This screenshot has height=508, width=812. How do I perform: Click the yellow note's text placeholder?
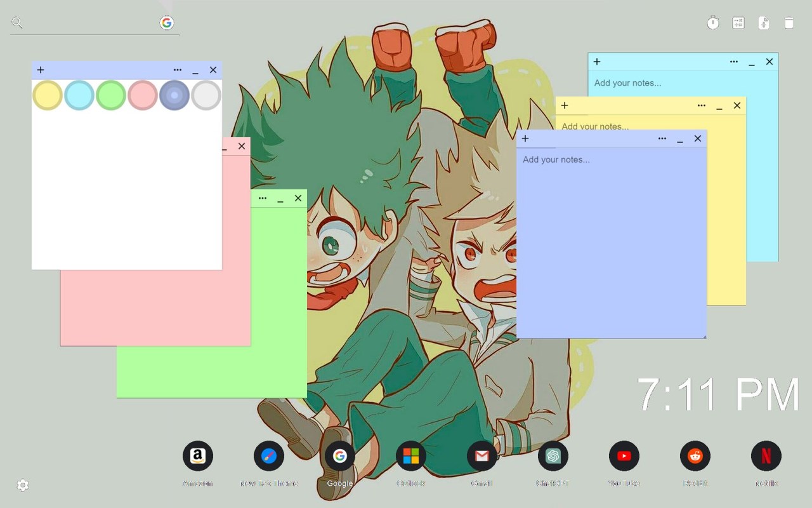(595, 126)
